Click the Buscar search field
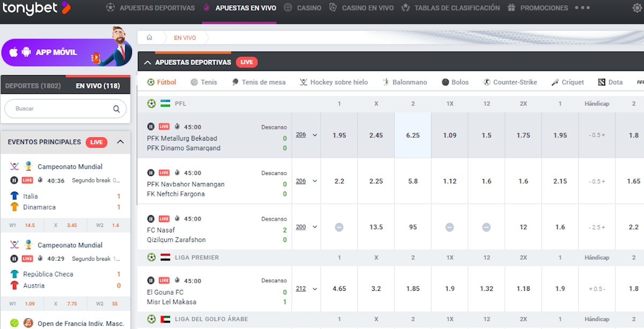 coord(59,109)
